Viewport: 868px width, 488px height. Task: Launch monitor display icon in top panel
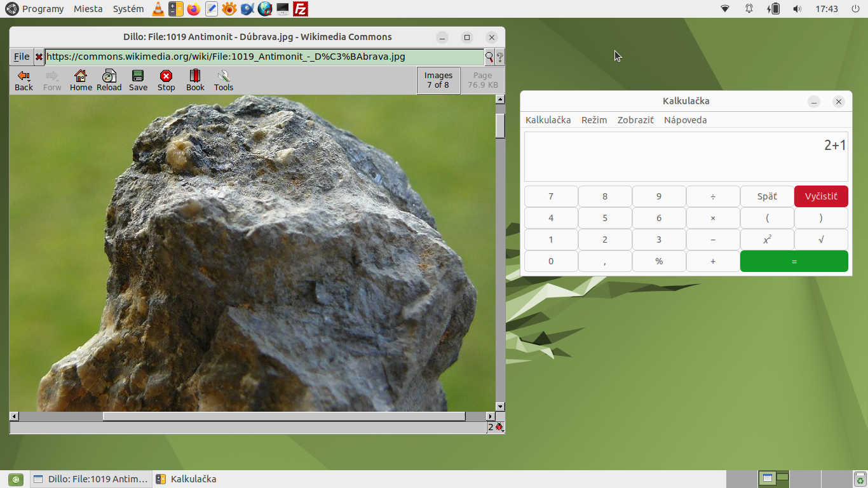(x=283, y=9)
